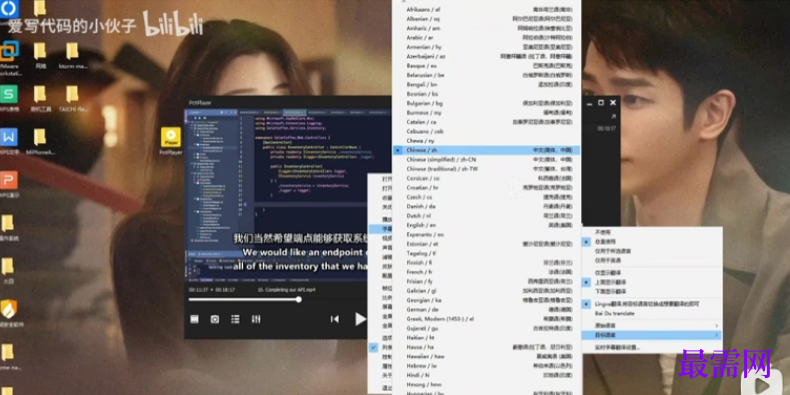The width and height of the screenshot is (790, 395).
Task: Pick 'Afrikaans / af' from language list
Action: click(487, 10)
